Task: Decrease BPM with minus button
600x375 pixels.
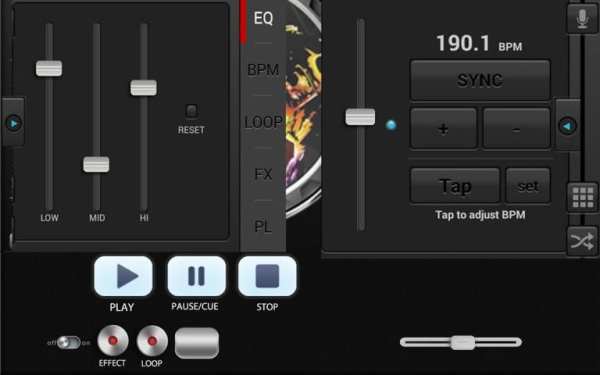Action: pos(516,128)
